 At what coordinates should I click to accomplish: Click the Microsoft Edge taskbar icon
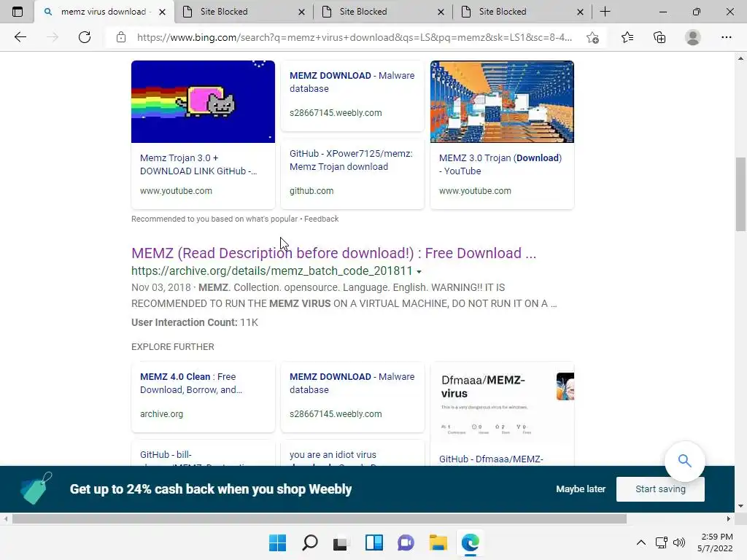(x=471, y=542)
